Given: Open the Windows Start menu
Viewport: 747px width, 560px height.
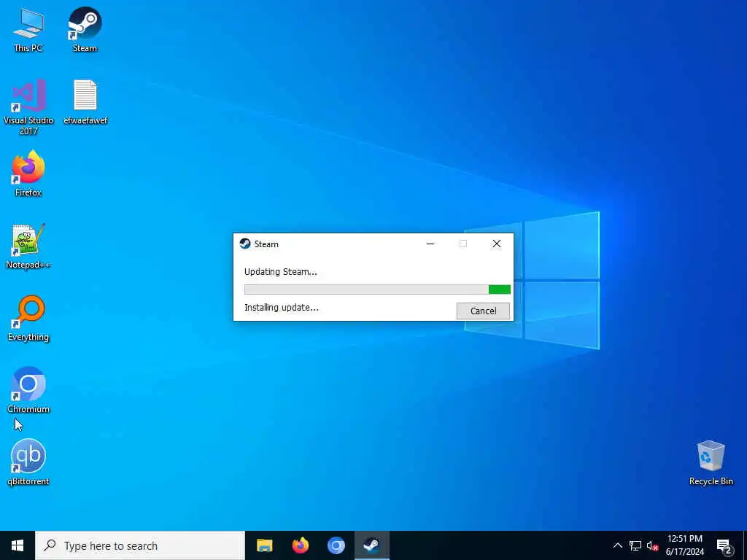Looking at the screenshot, I should click(18, 545).
